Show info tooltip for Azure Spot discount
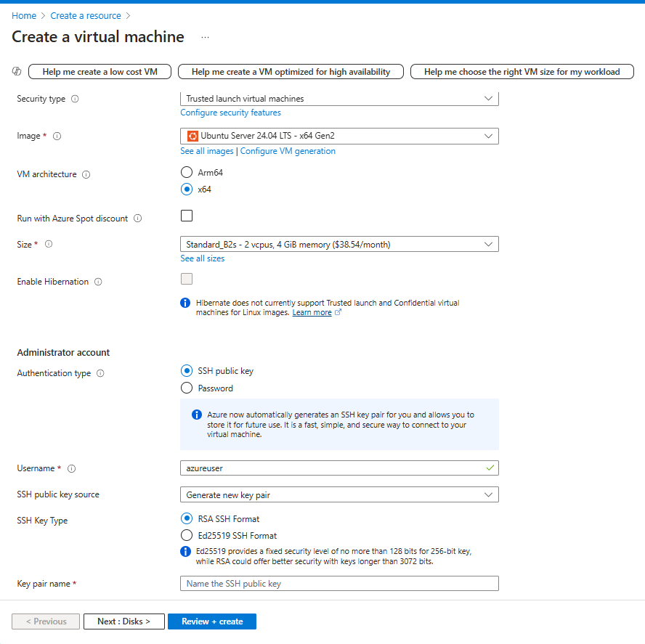This screenshot has width=645, height=644. [138, 219]
